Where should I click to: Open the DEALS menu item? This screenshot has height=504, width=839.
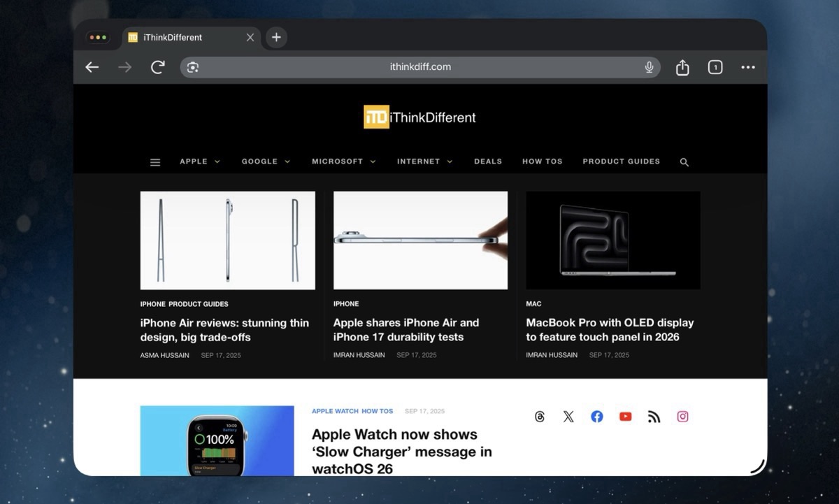tap(487, 161)
